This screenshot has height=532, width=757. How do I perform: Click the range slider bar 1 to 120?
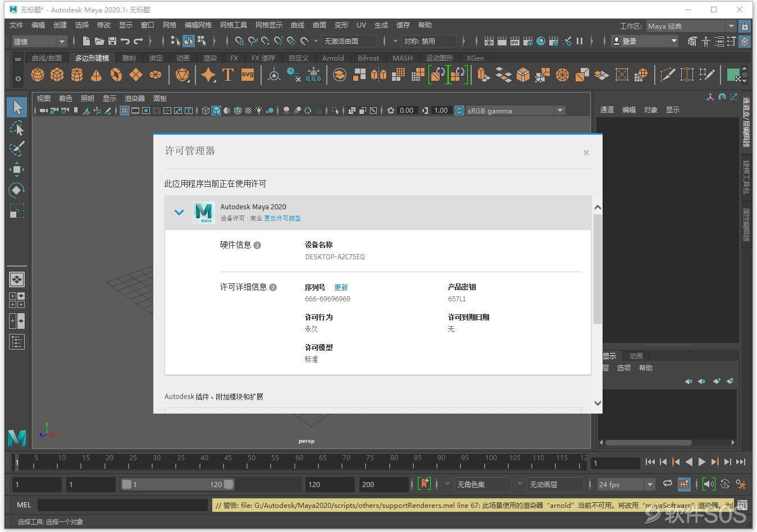pos(177,484)
